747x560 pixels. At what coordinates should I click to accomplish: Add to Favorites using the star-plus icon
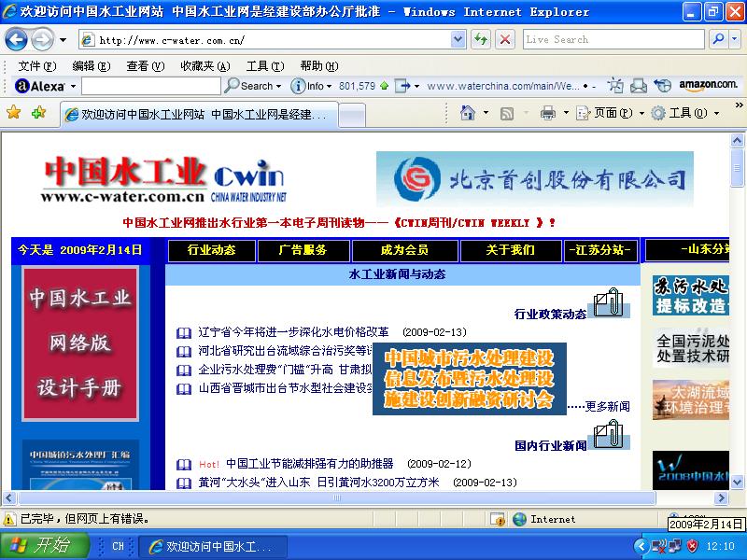pos(39,113)
